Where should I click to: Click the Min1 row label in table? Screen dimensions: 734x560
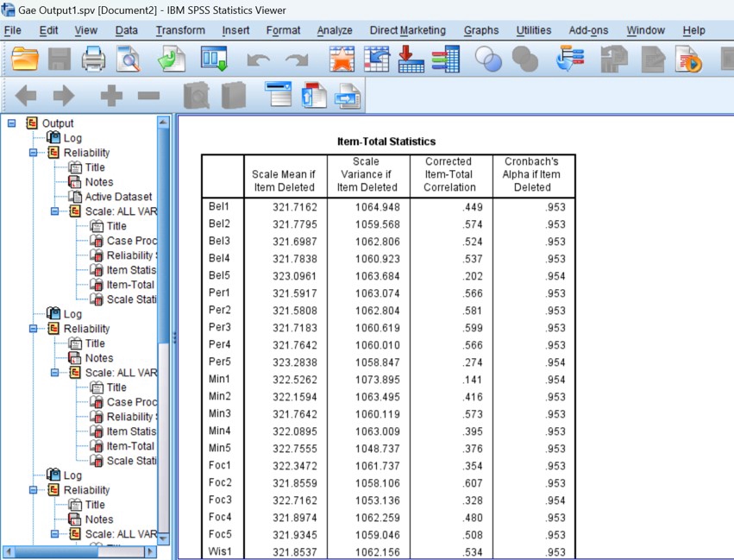pos(220,379)
